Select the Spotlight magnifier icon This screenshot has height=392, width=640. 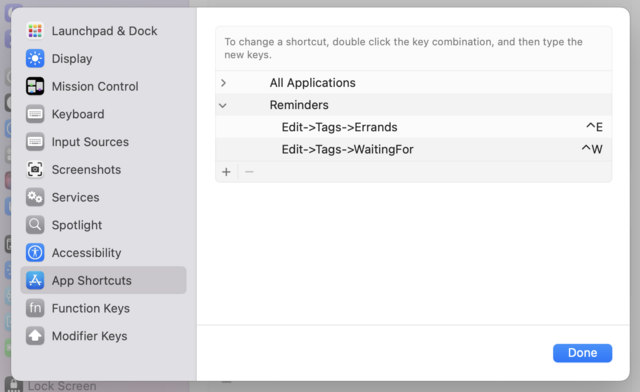(x=35, y=225)
